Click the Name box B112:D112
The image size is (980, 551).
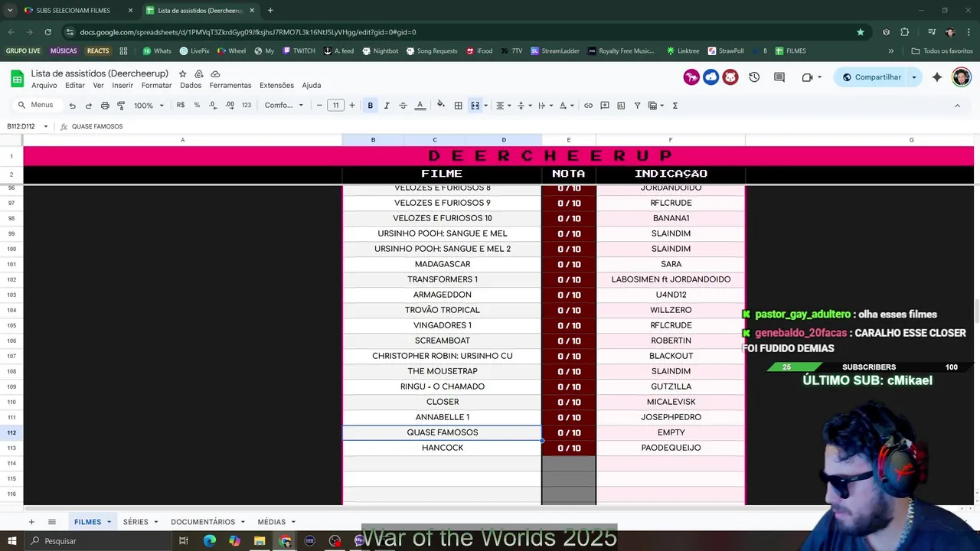28,126
